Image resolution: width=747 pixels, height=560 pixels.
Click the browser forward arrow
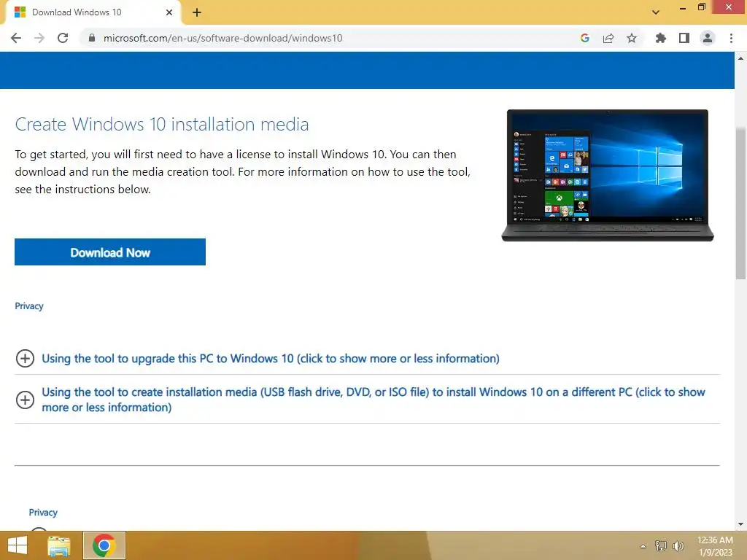39,38
